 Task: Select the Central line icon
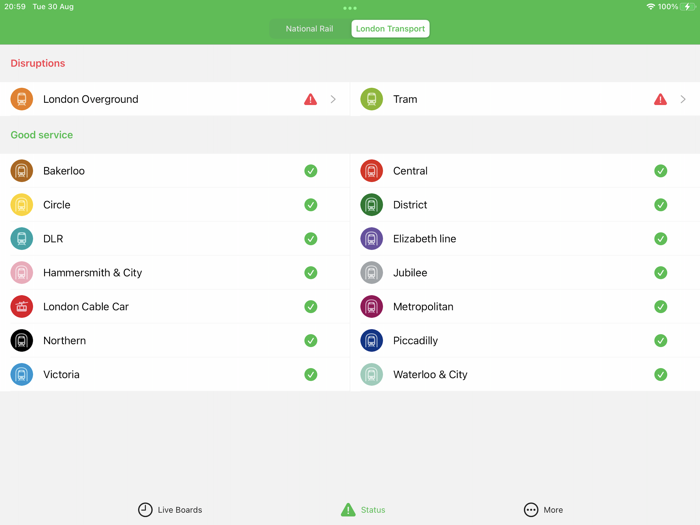[x=371, y=171]
